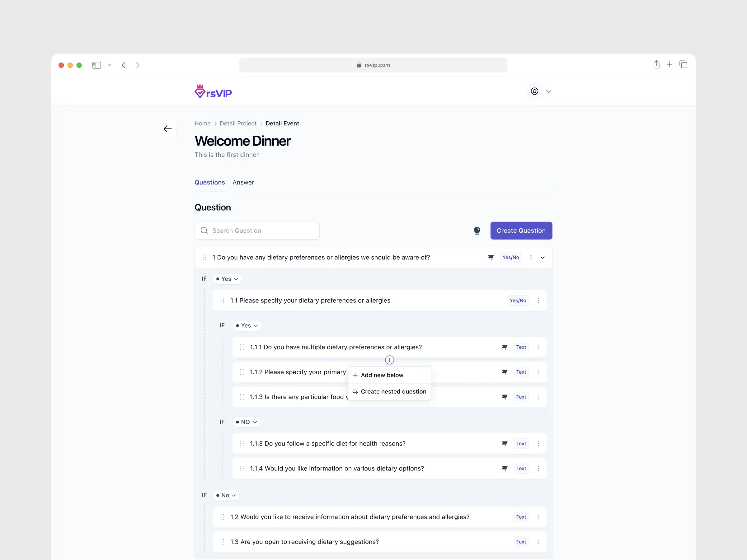Select Create nested question option

click(x=393, y=392)
